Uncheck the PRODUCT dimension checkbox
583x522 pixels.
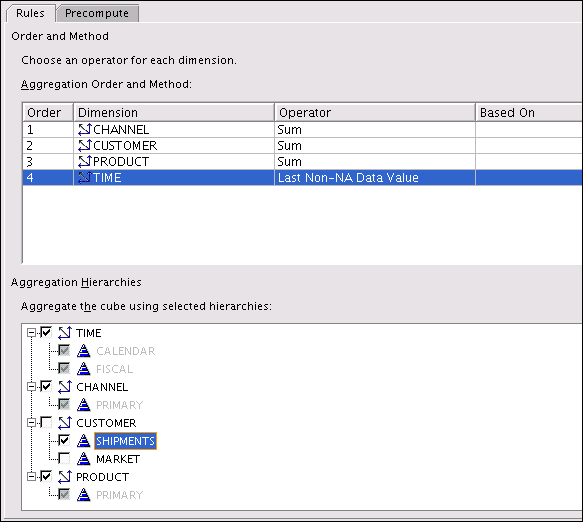coord(46,476)
